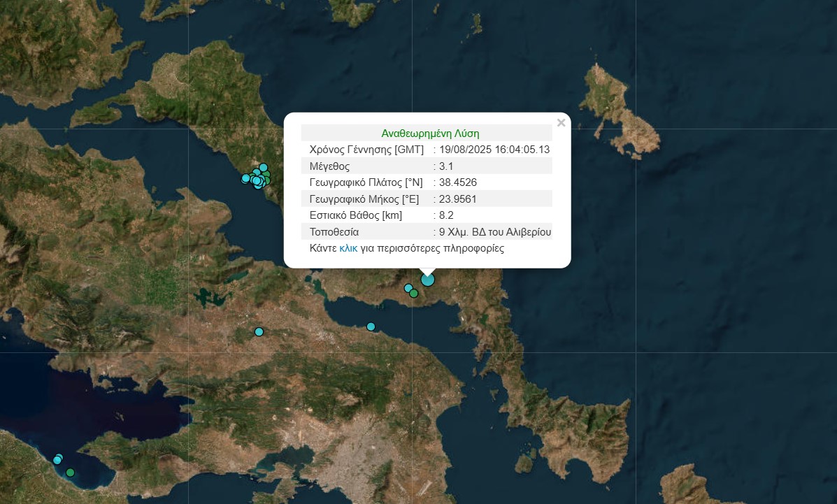Click the 'Χρόνος Γέννησης [GMT]' label
The image size is (837, 504).
click(366, 150)
